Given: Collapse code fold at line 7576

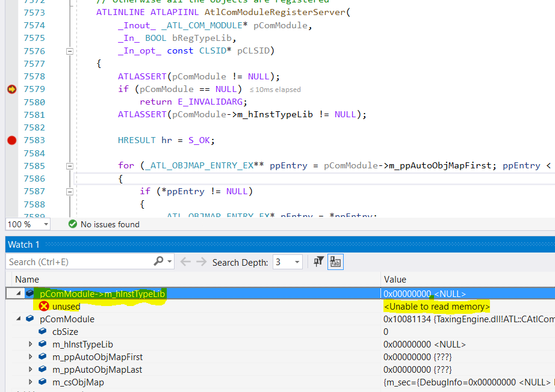Looking at the screenshot, I should 70,51.
